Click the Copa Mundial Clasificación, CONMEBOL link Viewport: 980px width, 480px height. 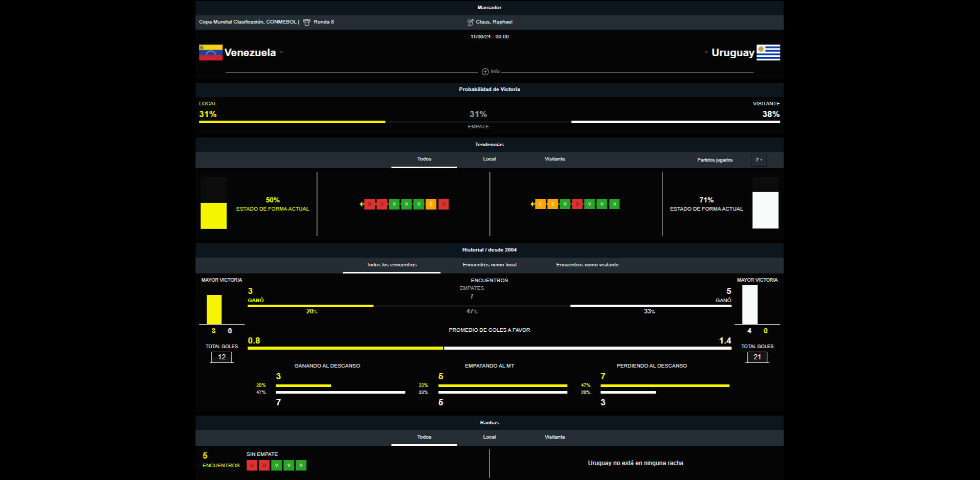[x=248, y=22]
